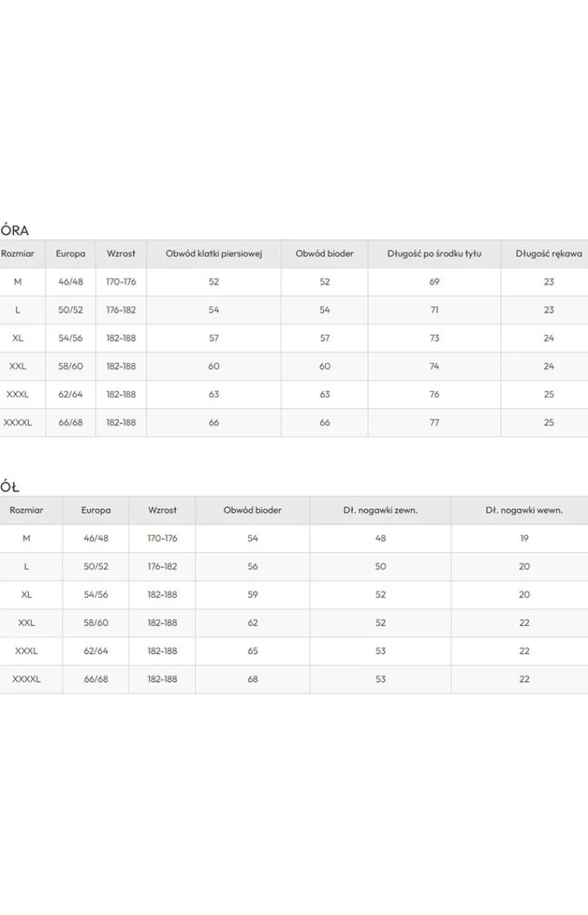Screen dimensions: 588x915
Task: Select the M size cell in top table
Action: [17, 282]
